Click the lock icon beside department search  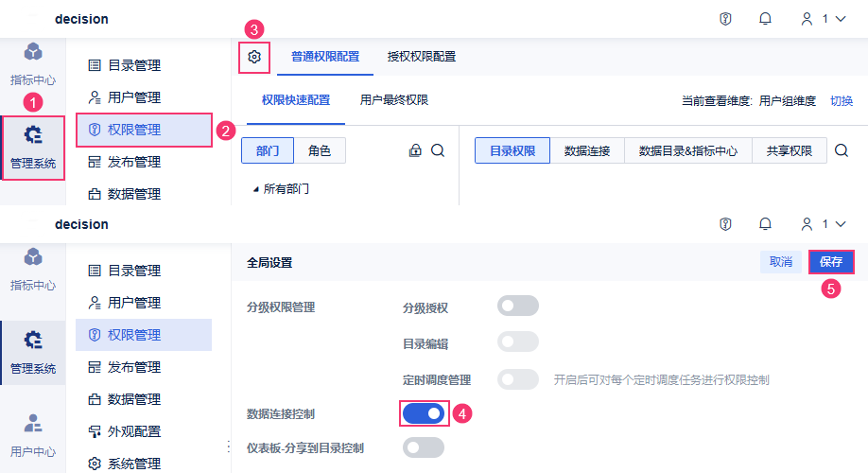coord(414,150)
